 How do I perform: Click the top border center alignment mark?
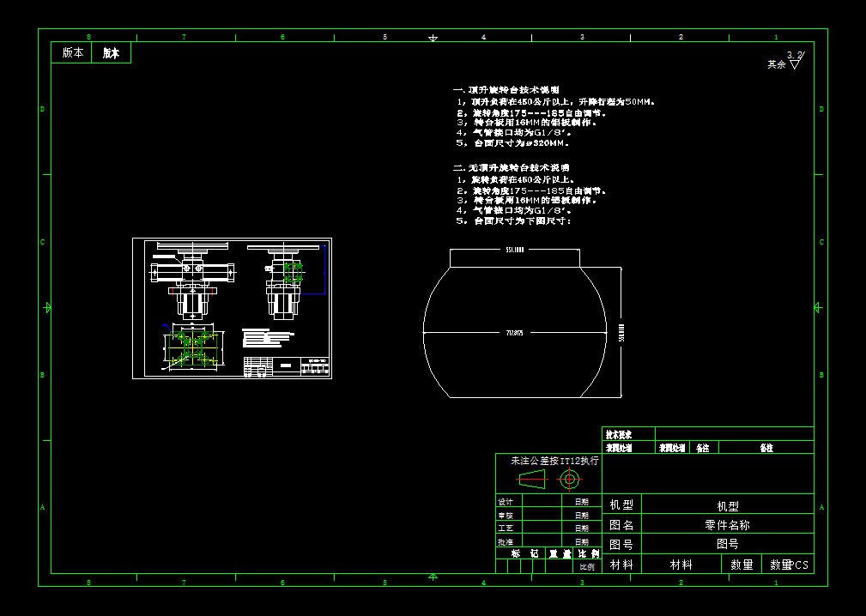pos(432,39)
